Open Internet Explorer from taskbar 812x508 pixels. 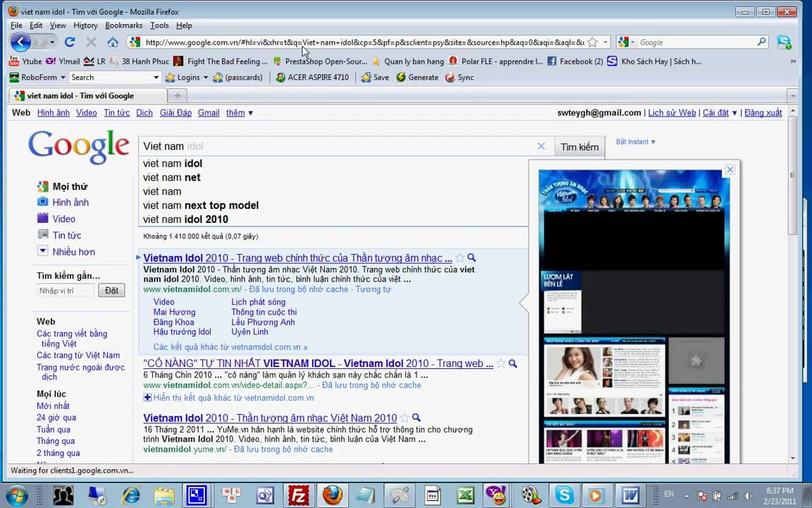point(130,495)
